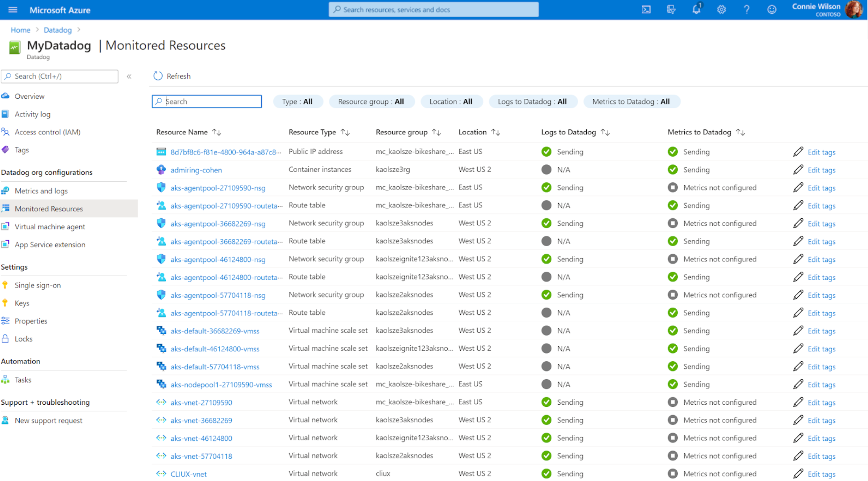
Task: Open the help panel
Action: pyautogui.click(x=747, y=9)
